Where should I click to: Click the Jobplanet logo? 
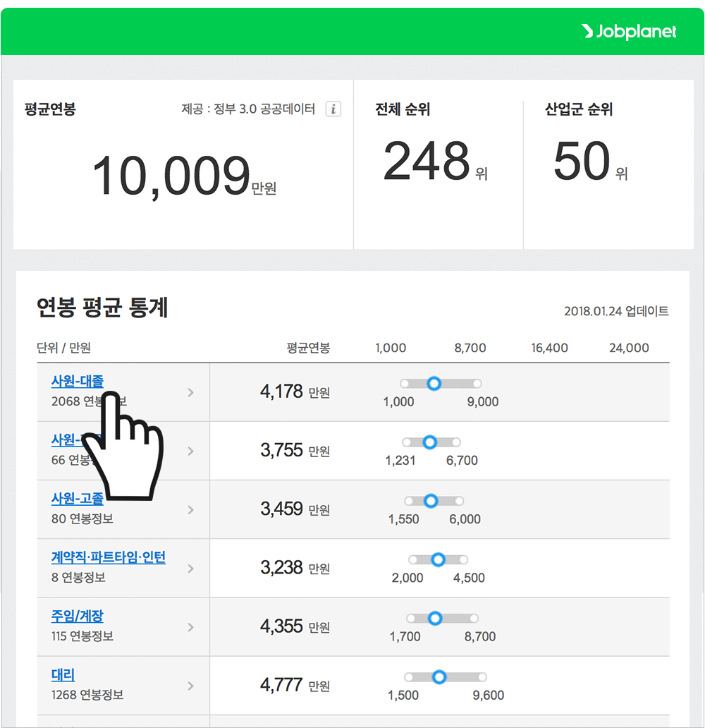(630, 31)
